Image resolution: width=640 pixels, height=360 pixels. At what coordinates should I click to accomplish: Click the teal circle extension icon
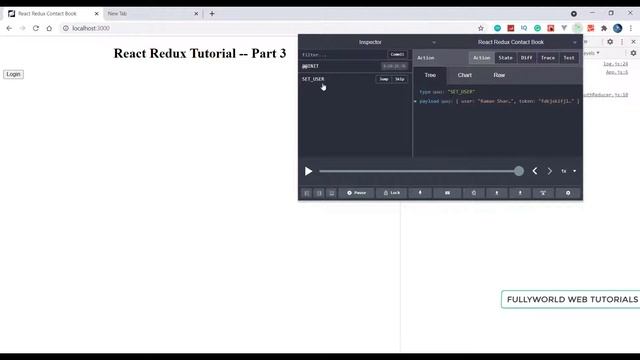(x=497, y=28)
